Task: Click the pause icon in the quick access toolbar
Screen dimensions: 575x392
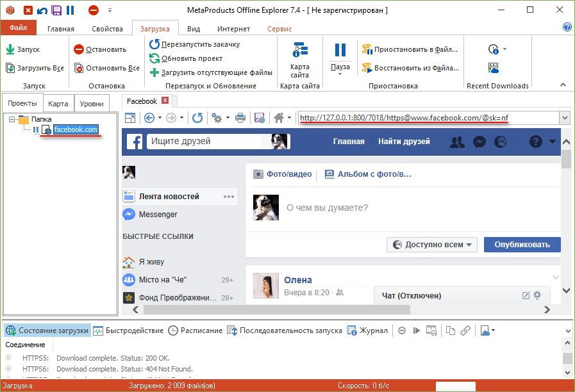Action: [71, 10]
